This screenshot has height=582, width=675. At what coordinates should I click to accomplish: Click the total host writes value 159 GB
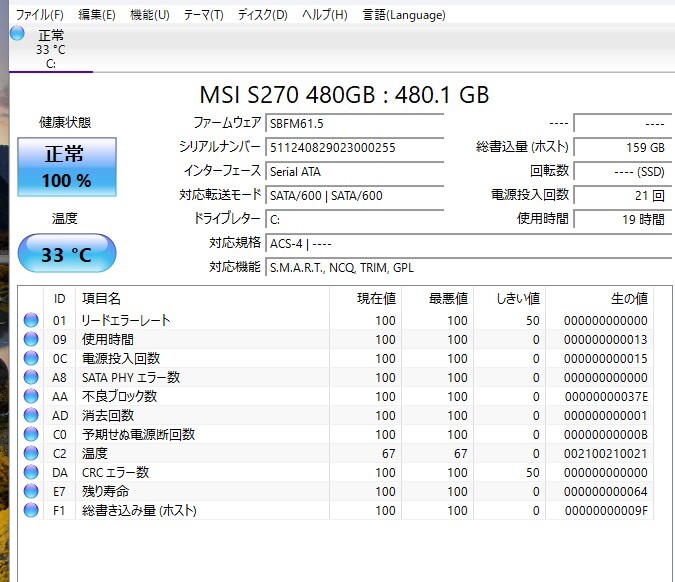pyautogui.click(x=622, y=148)
